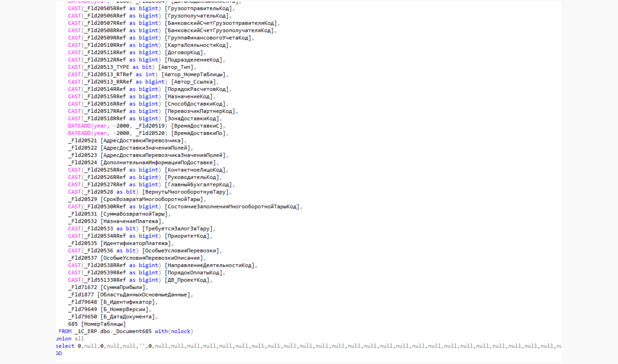Click the [Автор_НомерТаблицы] alias
618x364 pixels.
(193, 74)
